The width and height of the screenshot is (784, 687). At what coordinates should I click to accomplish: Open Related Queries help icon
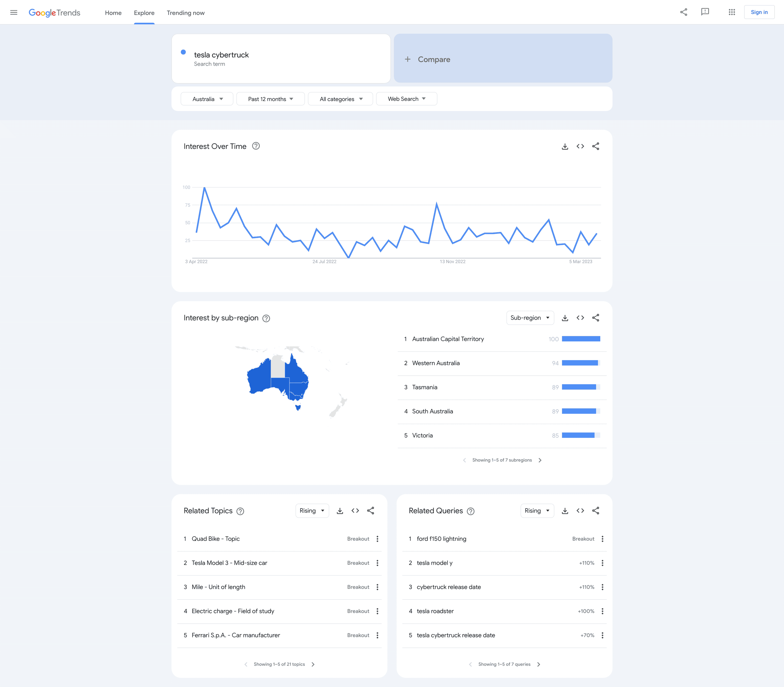(x=471, y=511)
